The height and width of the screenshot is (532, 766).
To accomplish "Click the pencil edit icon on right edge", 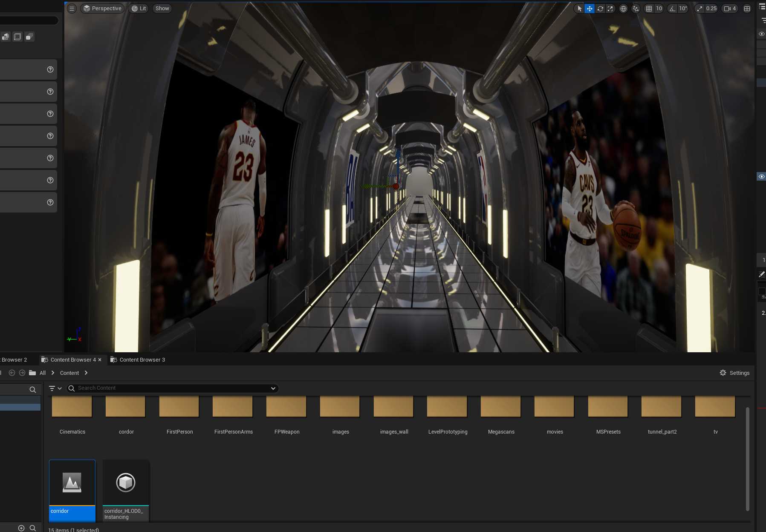I will pyautogui.click(x=762, y=274).
